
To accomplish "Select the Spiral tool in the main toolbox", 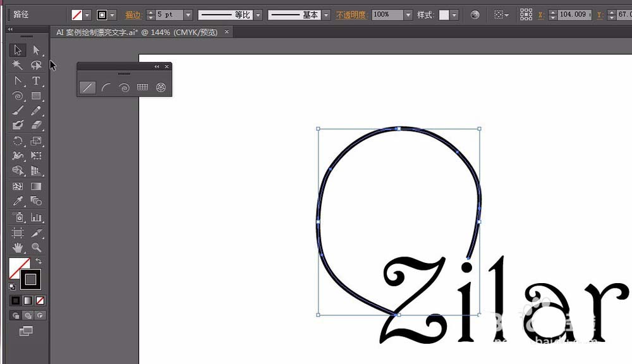I will click(x=17, y=95).
